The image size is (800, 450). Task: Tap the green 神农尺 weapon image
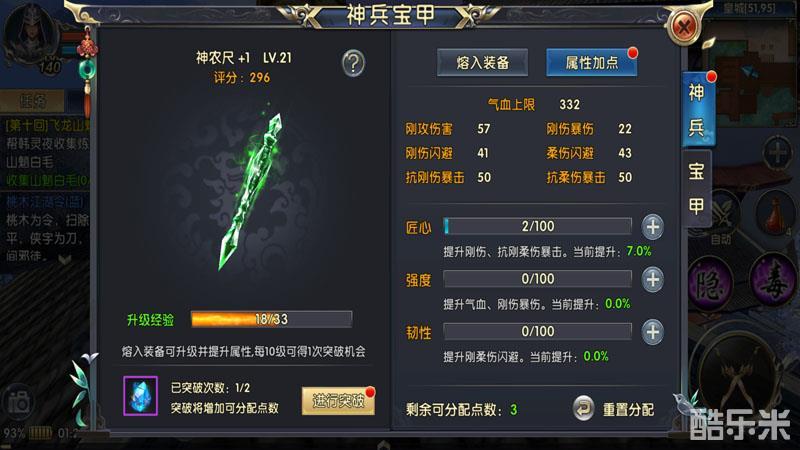pyautogui.click(x=250, y=191)
